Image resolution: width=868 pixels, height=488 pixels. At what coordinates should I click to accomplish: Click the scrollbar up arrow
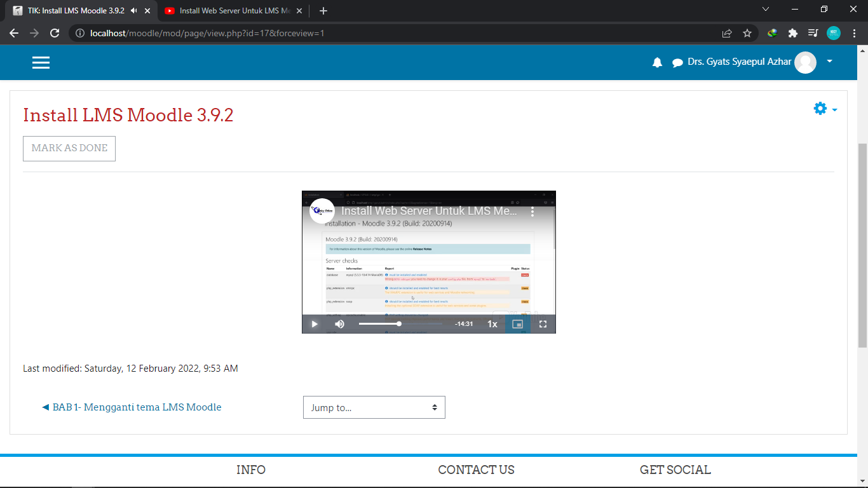coord(862,50)
